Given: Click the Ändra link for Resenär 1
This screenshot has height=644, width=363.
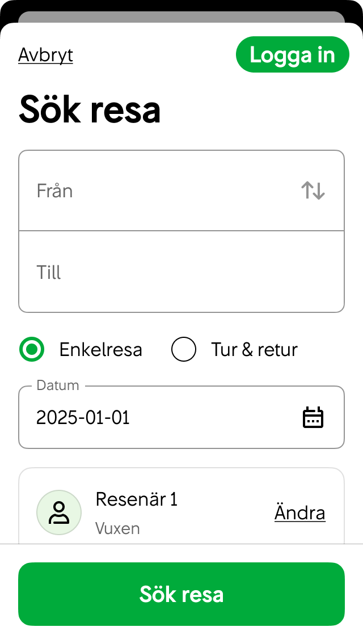Looking at the screenshot, I should pos(299,512).
